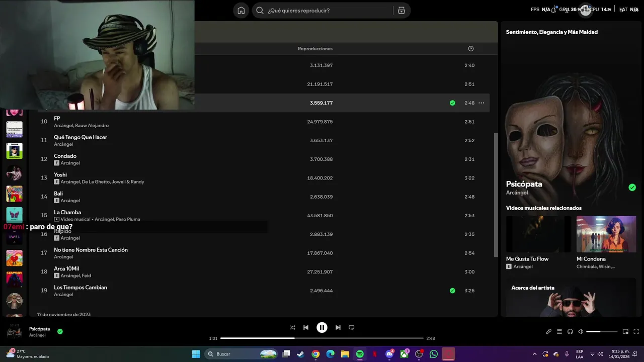The image size is (644, 362).
Task: Open connect to a device headphones icon
Action: (570, 331)
